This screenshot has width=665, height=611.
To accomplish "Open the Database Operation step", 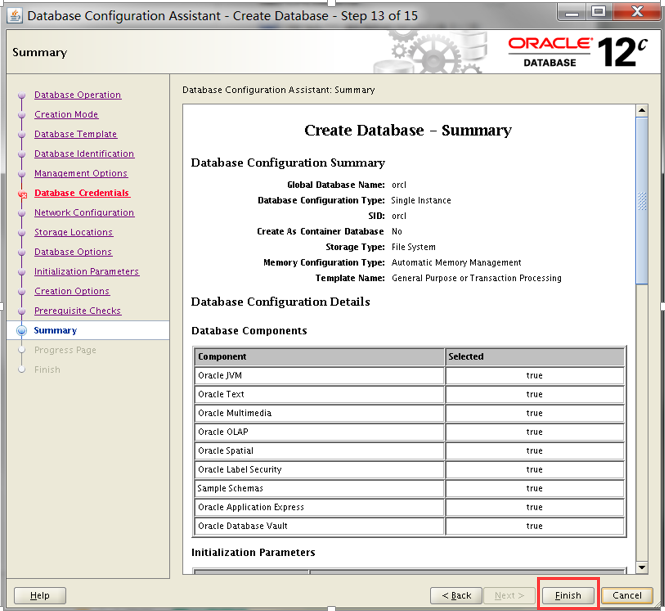I will 78,95.
